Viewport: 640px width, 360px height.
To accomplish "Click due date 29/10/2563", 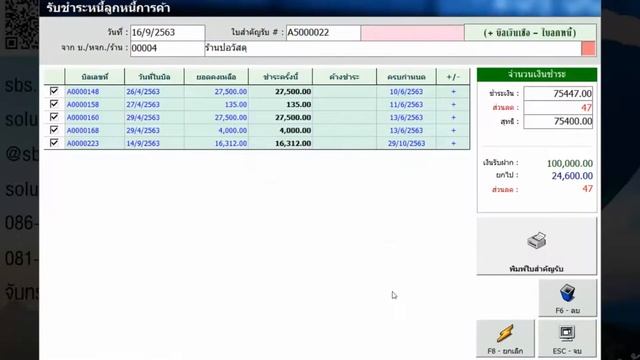I will (407, 144).
